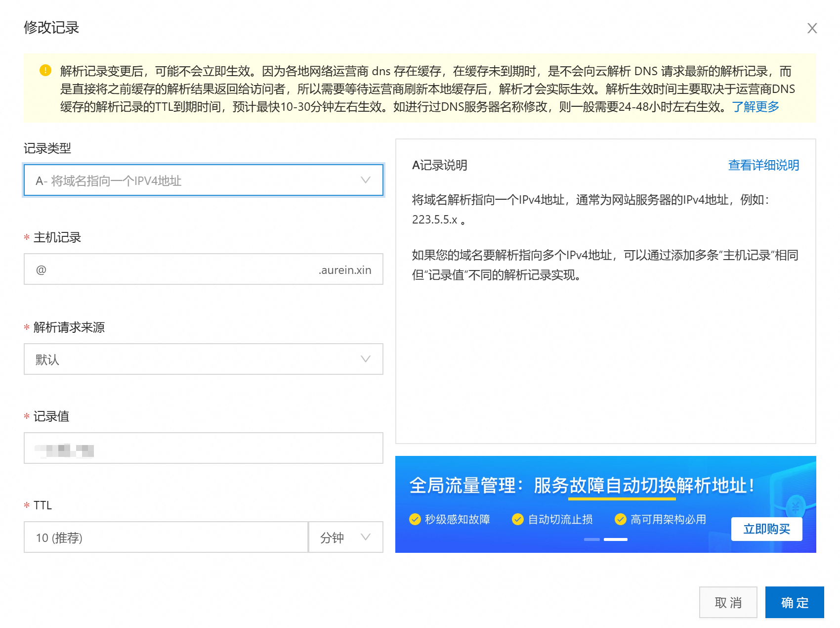The image size is (840, 628).
Task: Click the 取消 button
Action: pyautogui.click(x=728, y=602)
